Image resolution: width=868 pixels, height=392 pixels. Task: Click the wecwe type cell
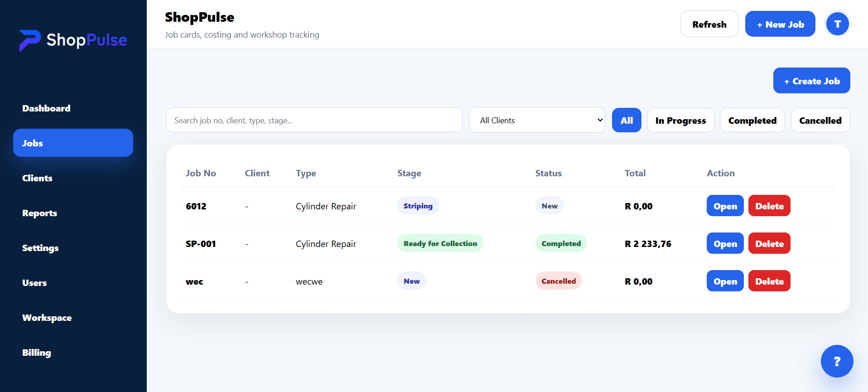(x=309, y=281)
